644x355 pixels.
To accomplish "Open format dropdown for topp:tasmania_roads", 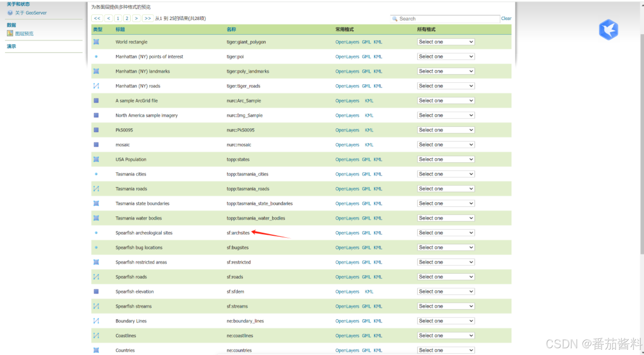I will coord(446,189).
